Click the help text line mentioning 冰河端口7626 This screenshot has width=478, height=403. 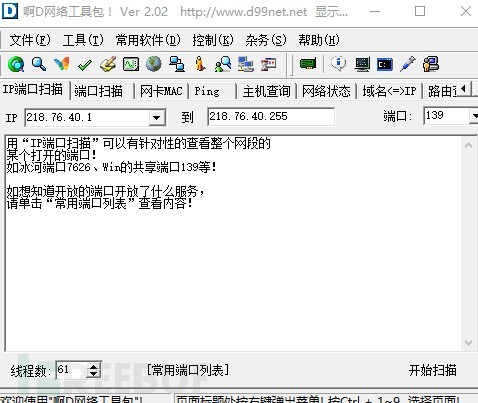[112, 167]
